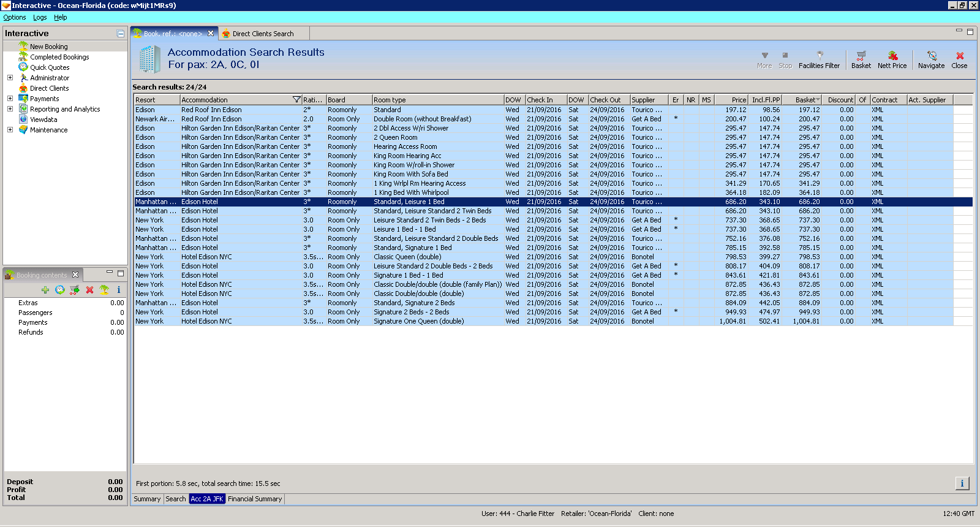Click the clock refresh icon in Booking contents
The height and width of the screenshot is (527, 980).
(60, 290)
